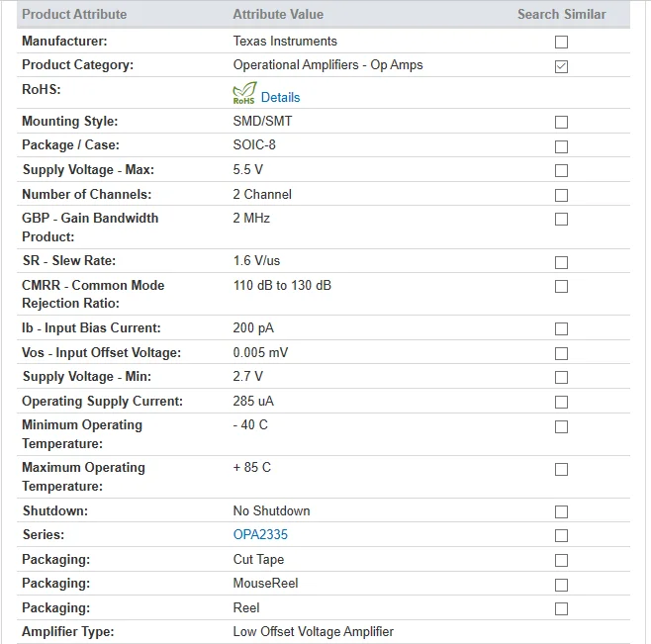Click the 2 Channel value

tap(262, 194)
